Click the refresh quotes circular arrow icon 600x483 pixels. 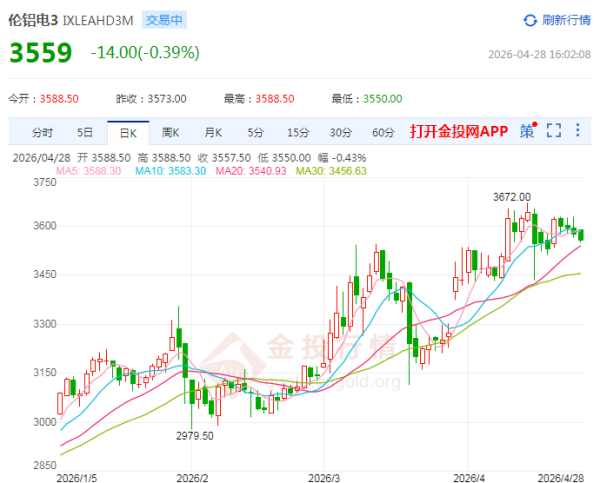click(530, 20)
